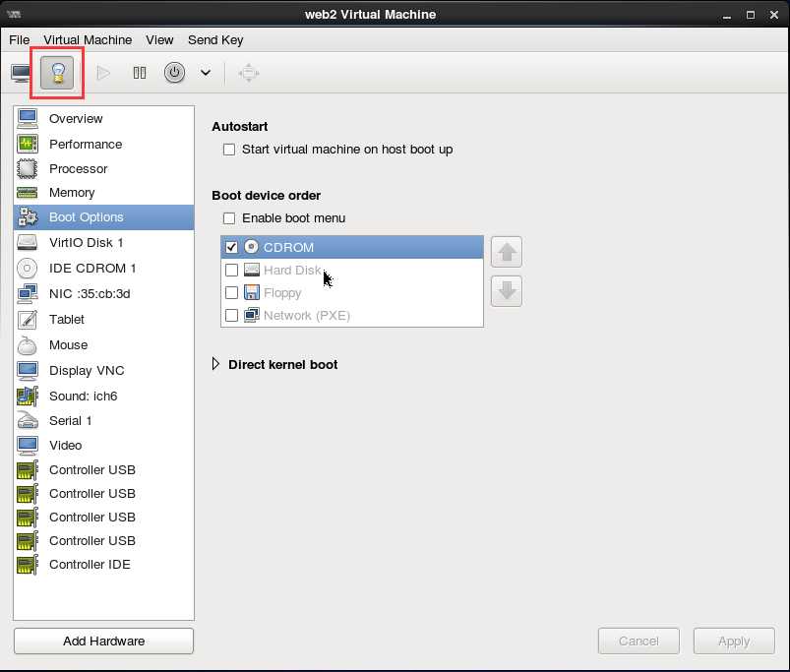Open the Virtual Machine menu
Viewport: 790px width, 672px height.
(88, 39)
